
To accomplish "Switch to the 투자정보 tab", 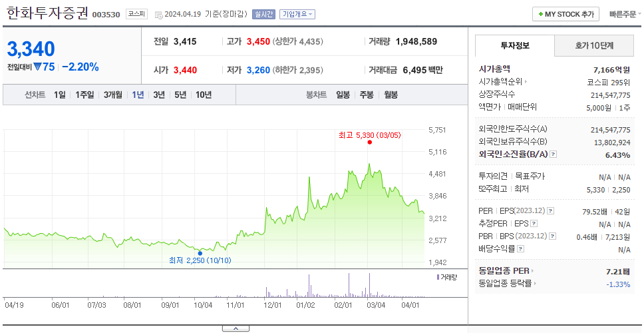I will coord(515,45).
